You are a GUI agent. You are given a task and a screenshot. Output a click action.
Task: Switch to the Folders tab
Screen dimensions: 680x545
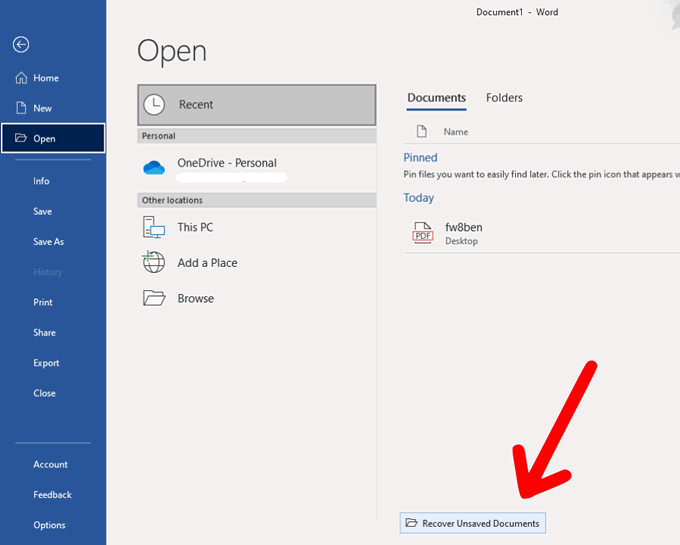(504, 98)
